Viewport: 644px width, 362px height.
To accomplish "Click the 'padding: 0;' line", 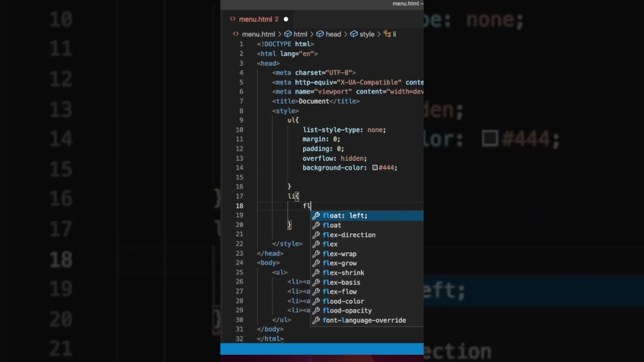I will [323, 149].
